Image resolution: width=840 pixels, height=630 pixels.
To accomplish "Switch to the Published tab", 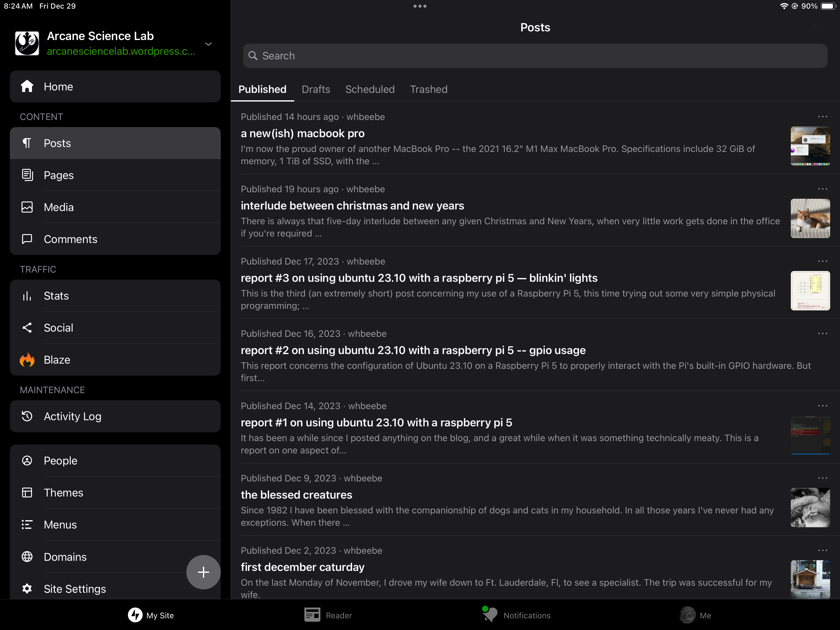I will [262, 89].
